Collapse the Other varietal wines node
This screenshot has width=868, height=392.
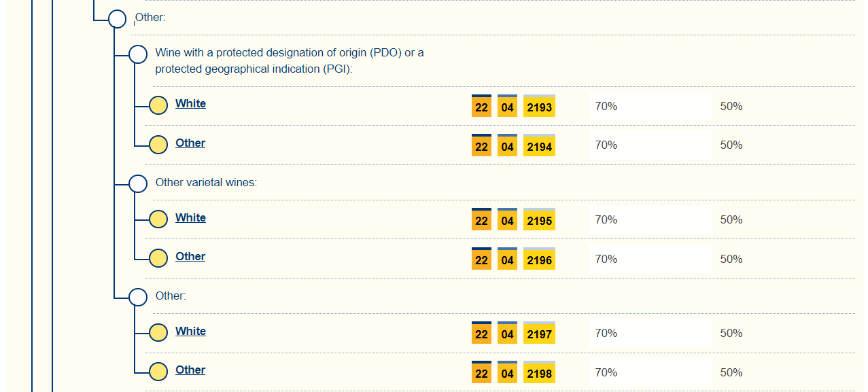(x=138, y=183)
